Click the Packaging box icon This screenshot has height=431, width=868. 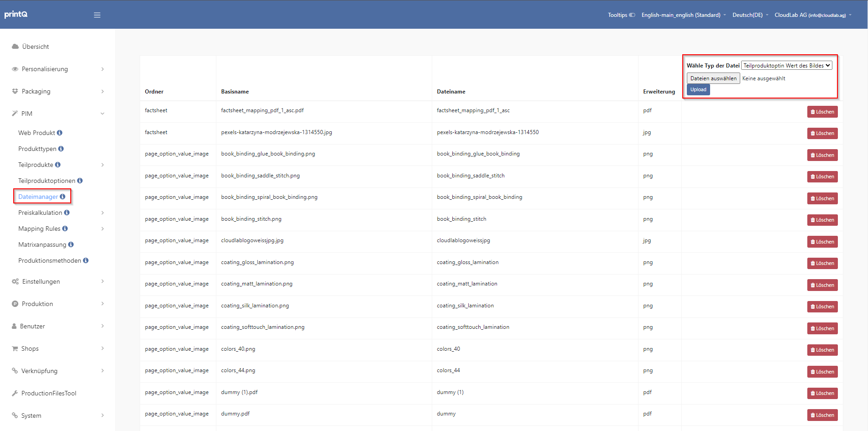15,91
